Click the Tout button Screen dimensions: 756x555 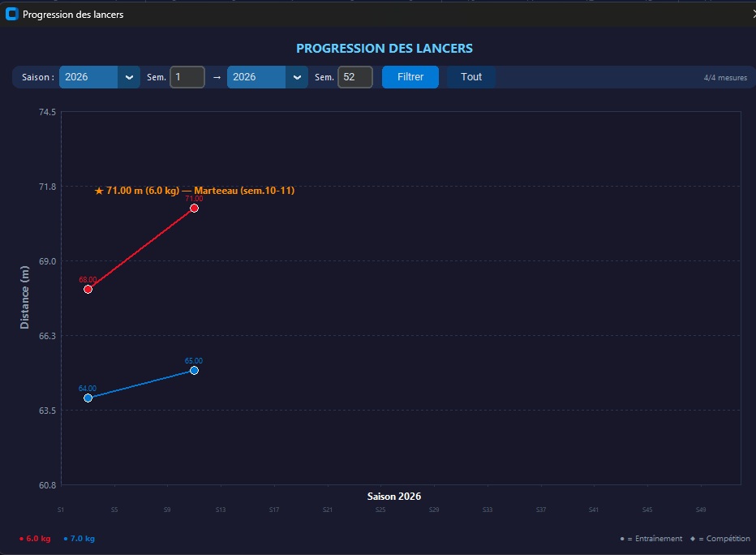click(470, 76)
